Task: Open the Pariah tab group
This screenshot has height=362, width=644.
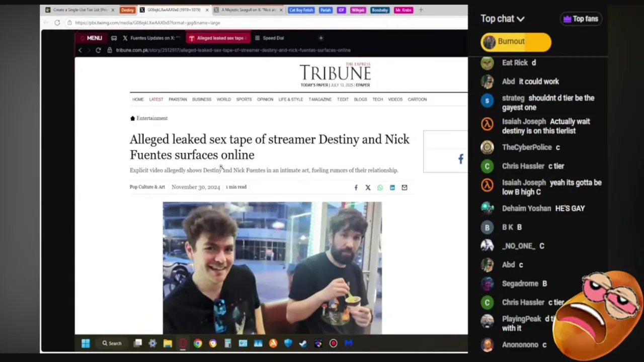Action: tap(326, 10)
